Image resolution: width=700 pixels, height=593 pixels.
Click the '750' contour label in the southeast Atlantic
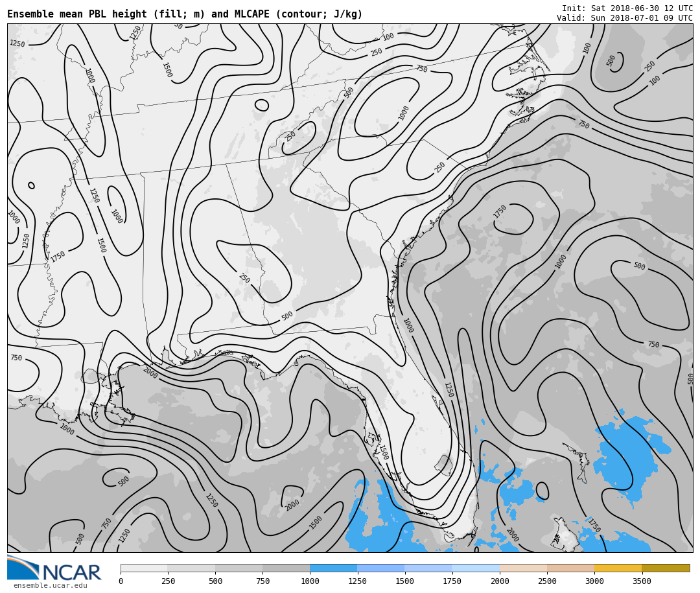click(x=653, y=344)
